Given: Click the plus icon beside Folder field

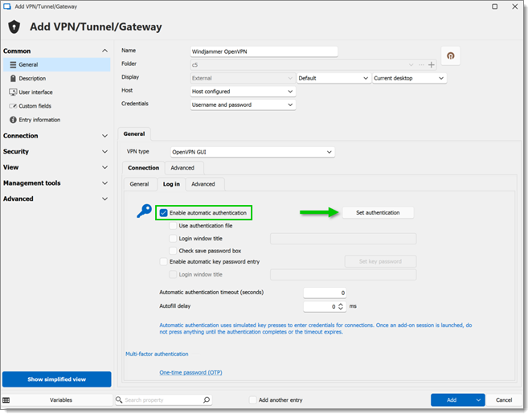Looking at the screenshot, I should click(x=432, y=65).
